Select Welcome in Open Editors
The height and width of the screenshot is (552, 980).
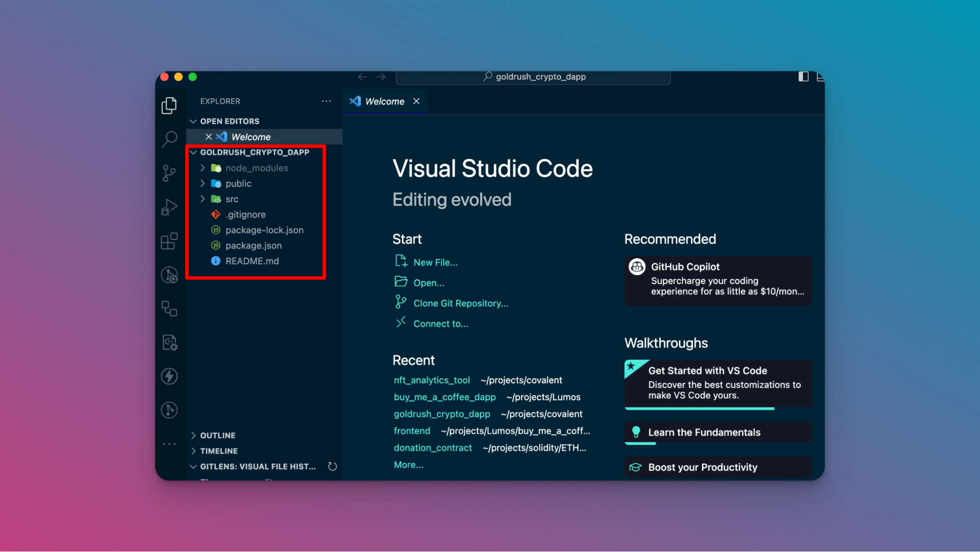click(264, 137)
